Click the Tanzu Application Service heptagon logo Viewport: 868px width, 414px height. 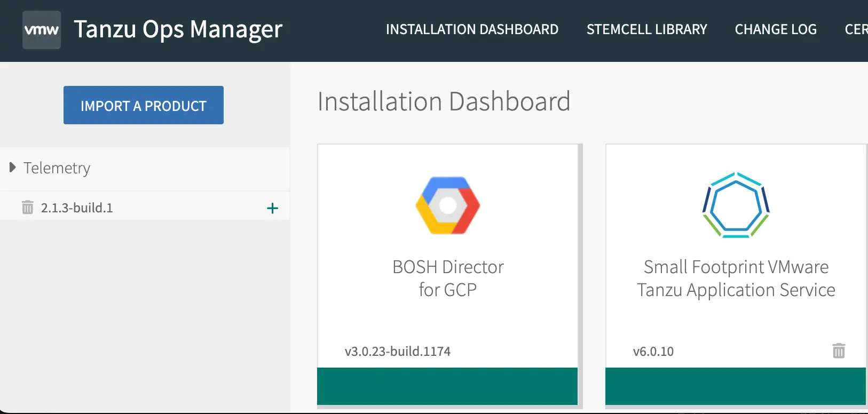[x=736, y=205]
